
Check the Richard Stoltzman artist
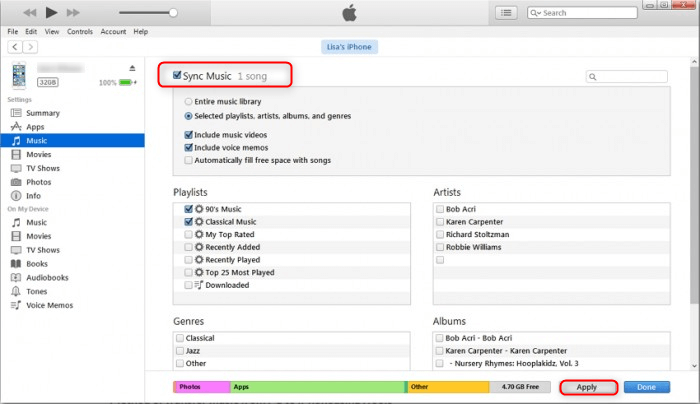tap(440, 234)
